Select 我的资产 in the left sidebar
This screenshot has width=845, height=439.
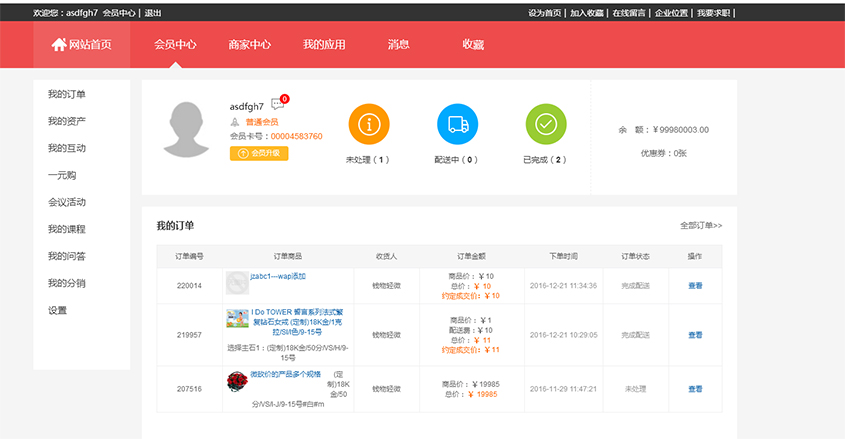tap(67, 121)
